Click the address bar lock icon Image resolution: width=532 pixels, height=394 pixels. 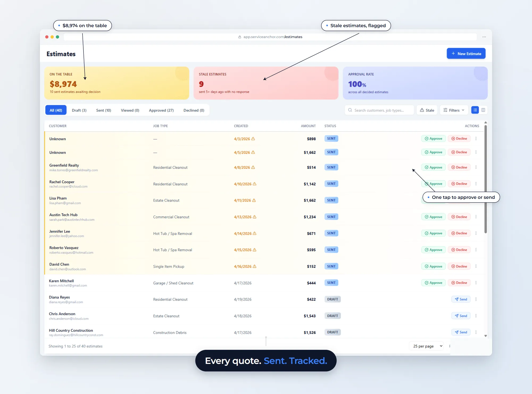pos(240,37)
